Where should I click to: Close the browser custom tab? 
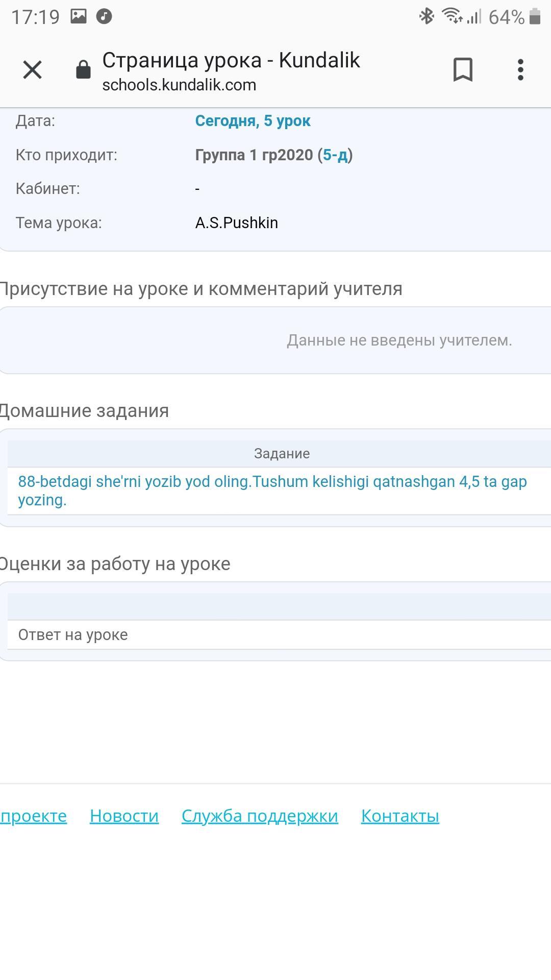pos(32,70)
